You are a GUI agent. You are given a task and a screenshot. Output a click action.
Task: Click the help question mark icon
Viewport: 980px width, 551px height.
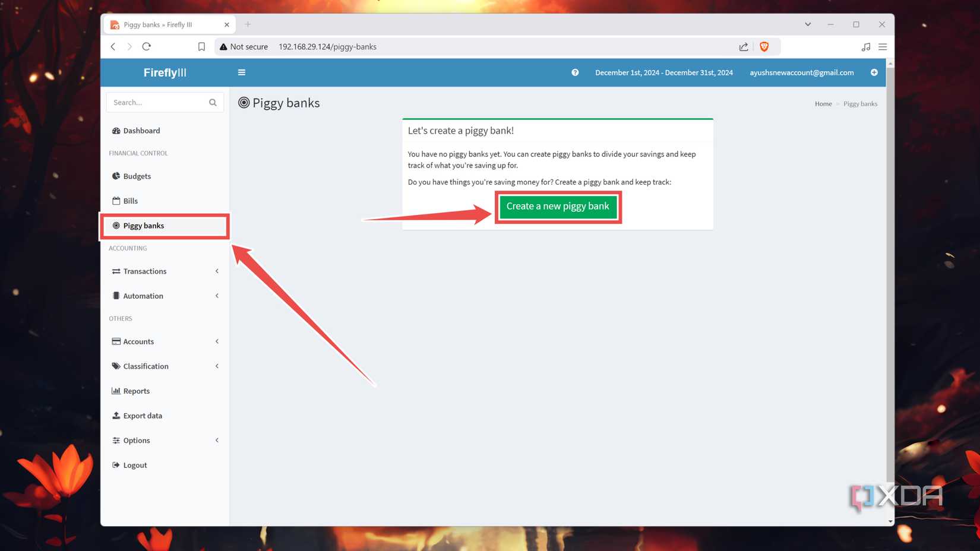[x=575, y=72]
